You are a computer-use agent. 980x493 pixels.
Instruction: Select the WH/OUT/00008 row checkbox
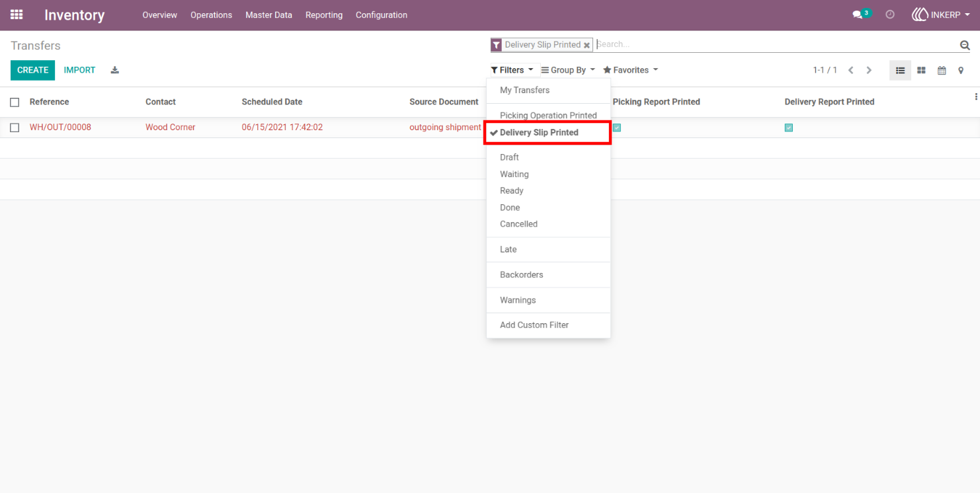click(15, 128)
